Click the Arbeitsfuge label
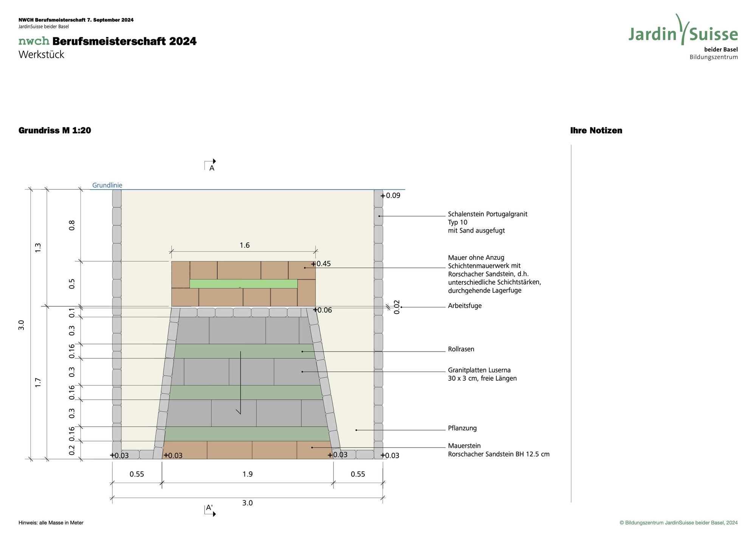Viewport: 756px width, 534px height. point(465,306)
